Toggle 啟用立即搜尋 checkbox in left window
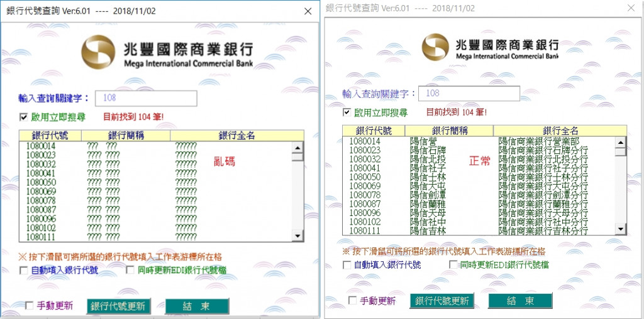Image resolution: width=644 pixels, height=319 pixels. tap(23, 117)
